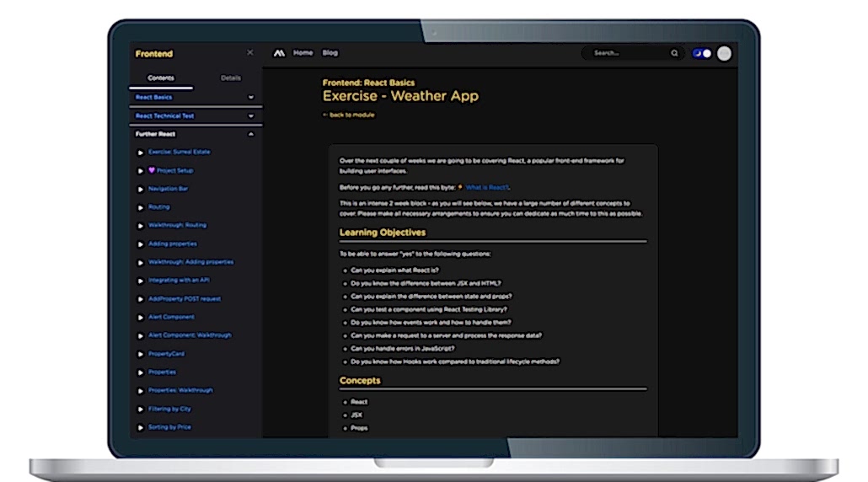Screen dimensions: 868x482
Task: Open the user avatar menu
Action: pos(723,53)
